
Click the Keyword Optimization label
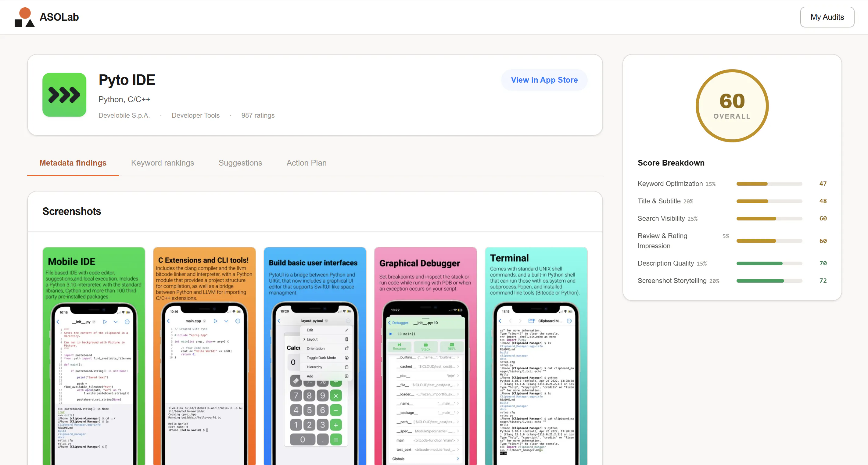[x=670, y=184]
